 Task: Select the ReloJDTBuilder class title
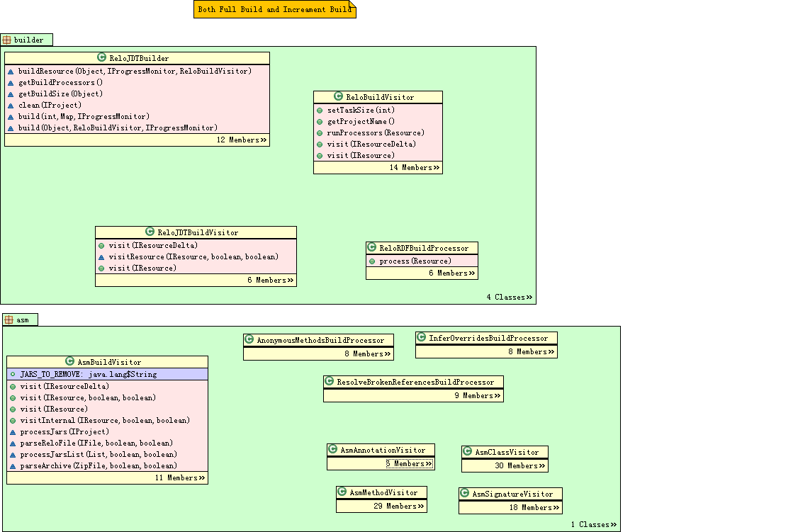click(x=139, y=59)
